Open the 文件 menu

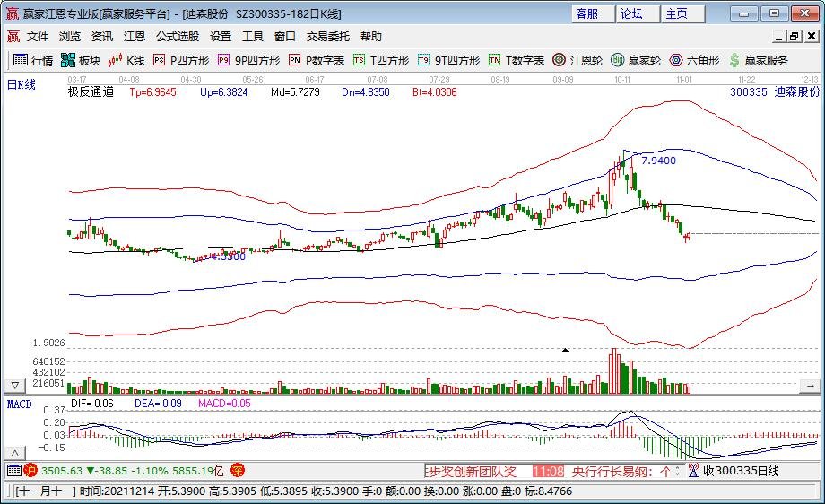pyautogui.click(x=38, y=36)
